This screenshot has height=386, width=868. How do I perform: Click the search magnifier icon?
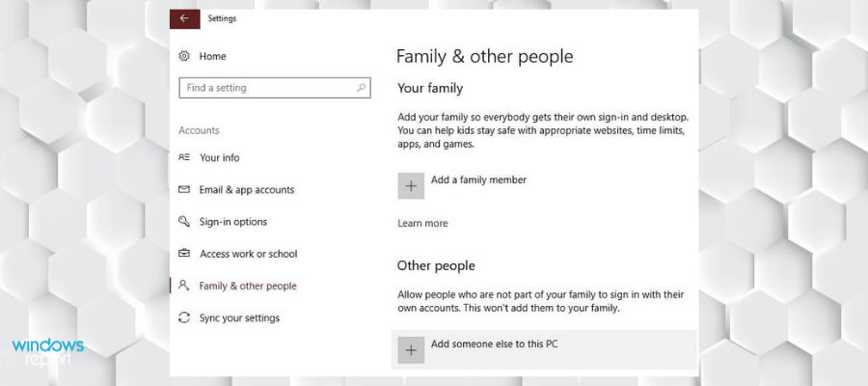(361, 88)
